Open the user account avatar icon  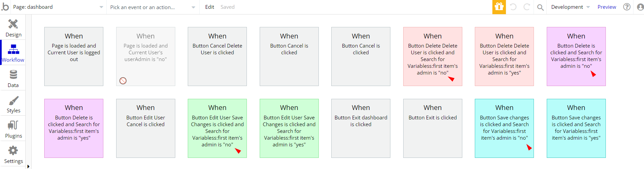click(x=640, y=7)
